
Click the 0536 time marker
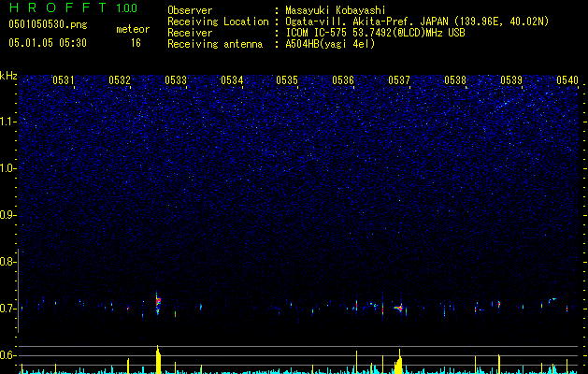343,80
